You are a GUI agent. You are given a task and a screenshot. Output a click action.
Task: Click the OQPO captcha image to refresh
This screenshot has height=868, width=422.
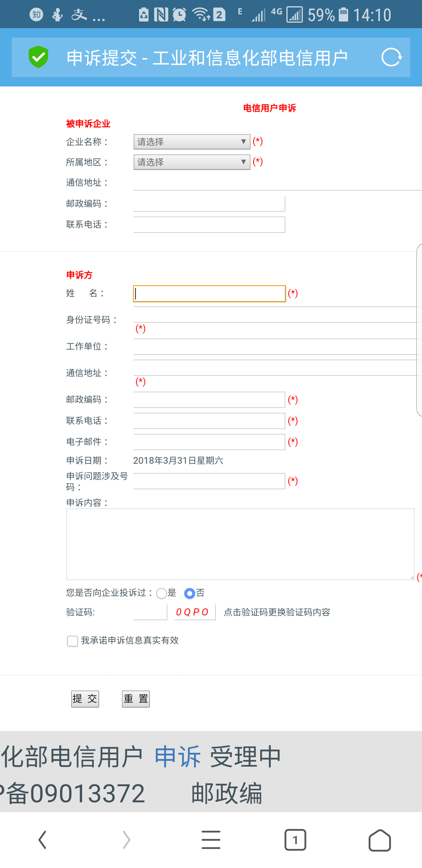[x=192, y=612]
